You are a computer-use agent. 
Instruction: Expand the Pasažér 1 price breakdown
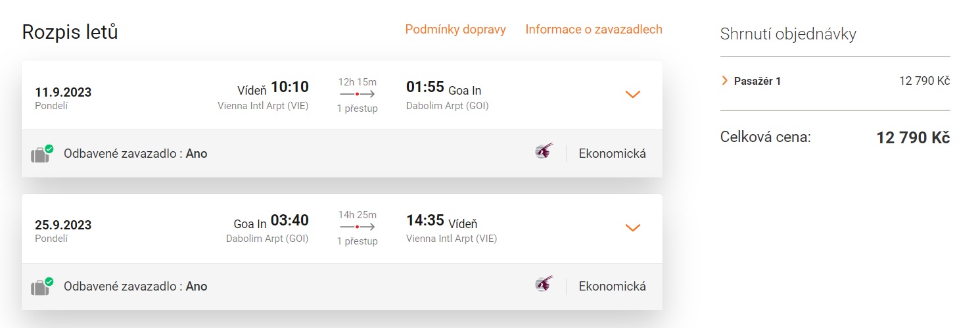point(725,81)
